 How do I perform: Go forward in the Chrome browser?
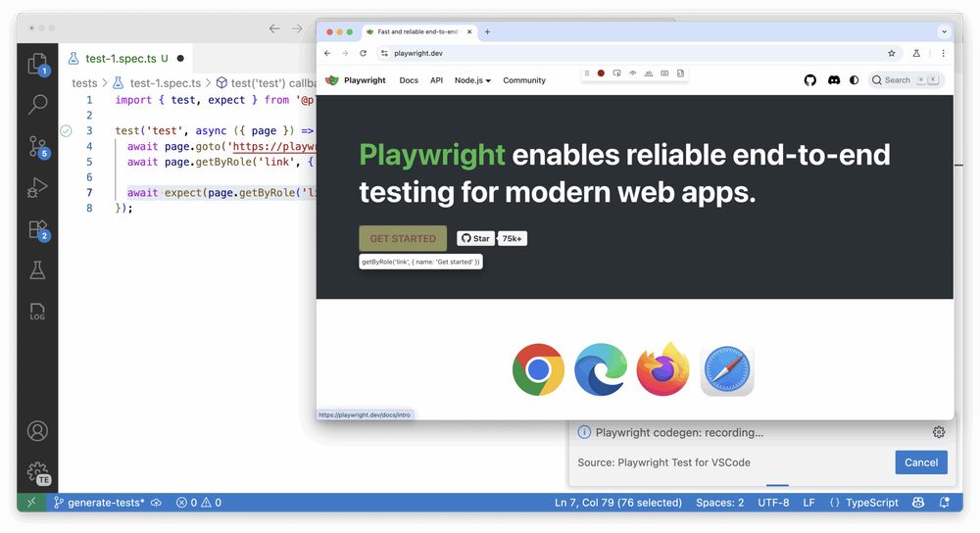(345, 53)
